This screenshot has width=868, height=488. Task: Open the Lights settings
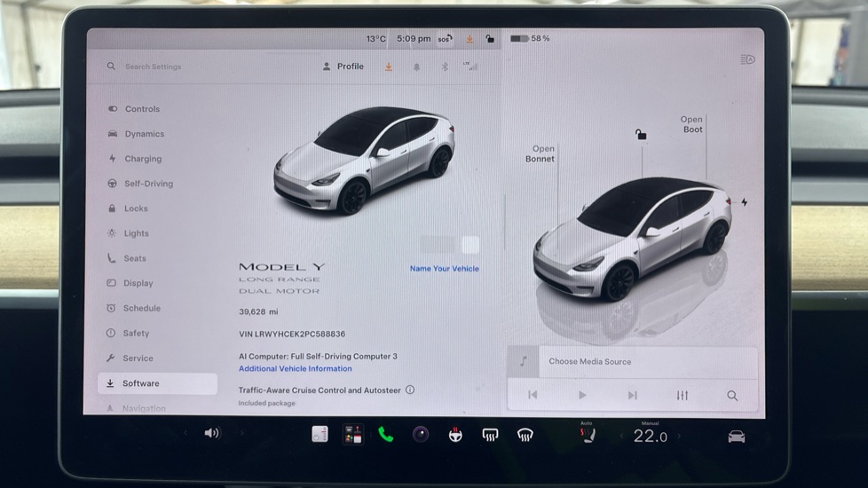[x=128, y=233]
